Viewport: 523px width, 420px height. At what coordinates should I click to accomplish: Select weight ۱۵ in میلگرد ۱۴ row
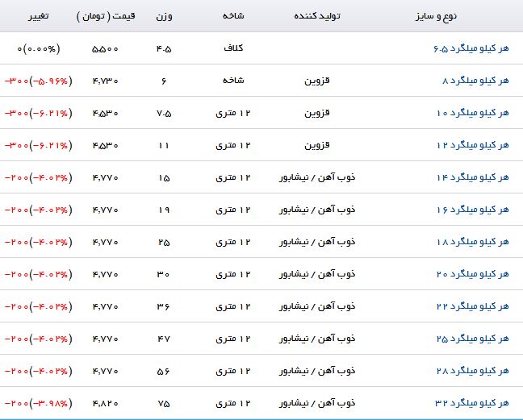click(x=164, y=178)
